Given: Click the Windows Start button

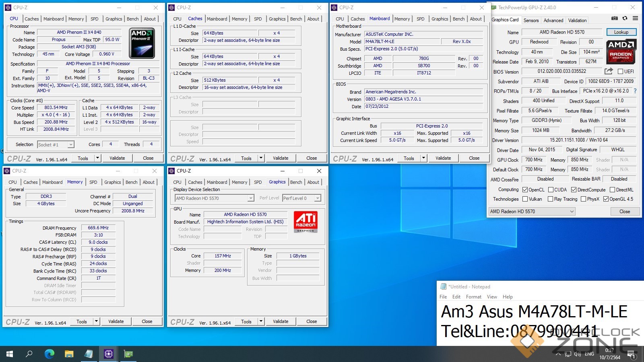Looking at the screenshot, I should tap(10, 354).
